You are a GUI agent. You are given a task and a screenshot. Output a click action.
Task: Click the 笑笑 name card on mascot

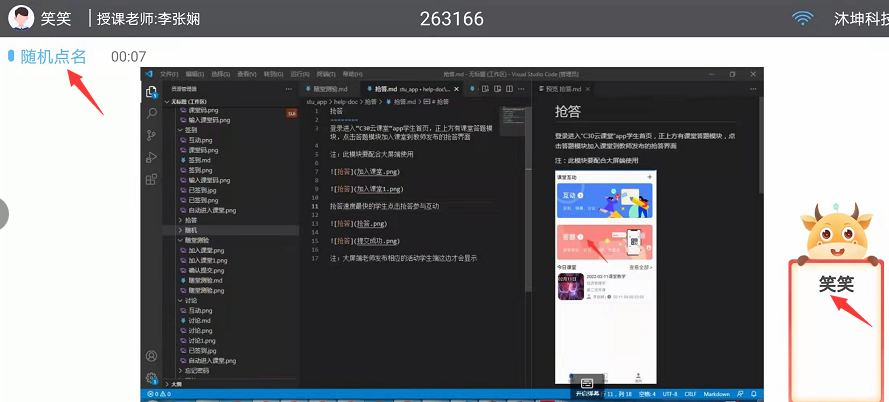tap(836, 284)
